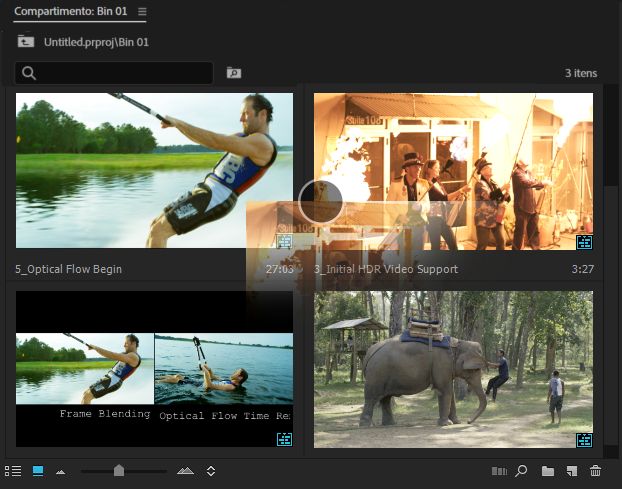Select the 3_Initial HDR Video Support thumbnail
This screenshot has height=489, width=622.
(x=453, y=171)
